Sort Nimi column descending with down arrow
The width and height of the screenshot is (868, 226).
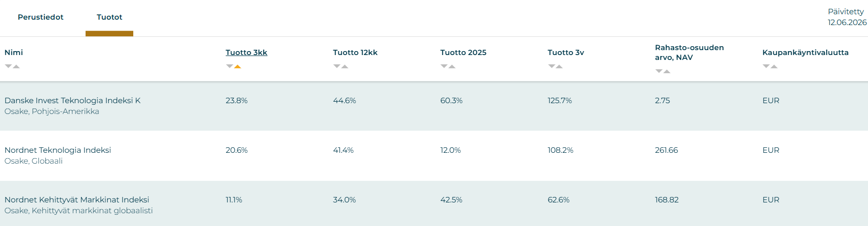tap(8, 66)
